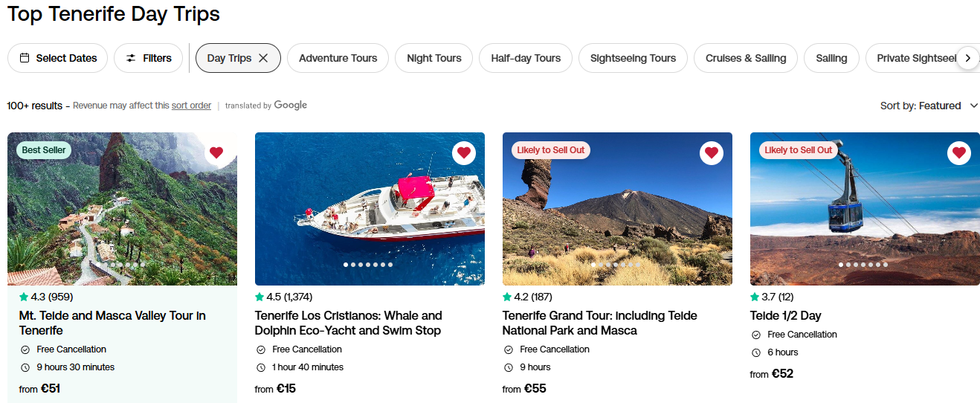Image resolution: width=980 pixels, height=403 pixels.
Task: Toggle wishlist heart on Masca Valley Tour
Action: (x=216, y=153)
